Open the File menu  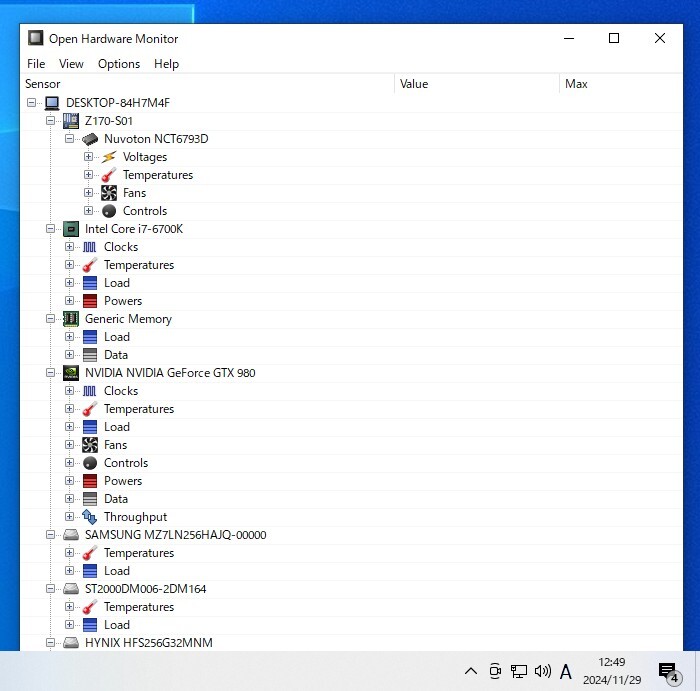[36, 64]
